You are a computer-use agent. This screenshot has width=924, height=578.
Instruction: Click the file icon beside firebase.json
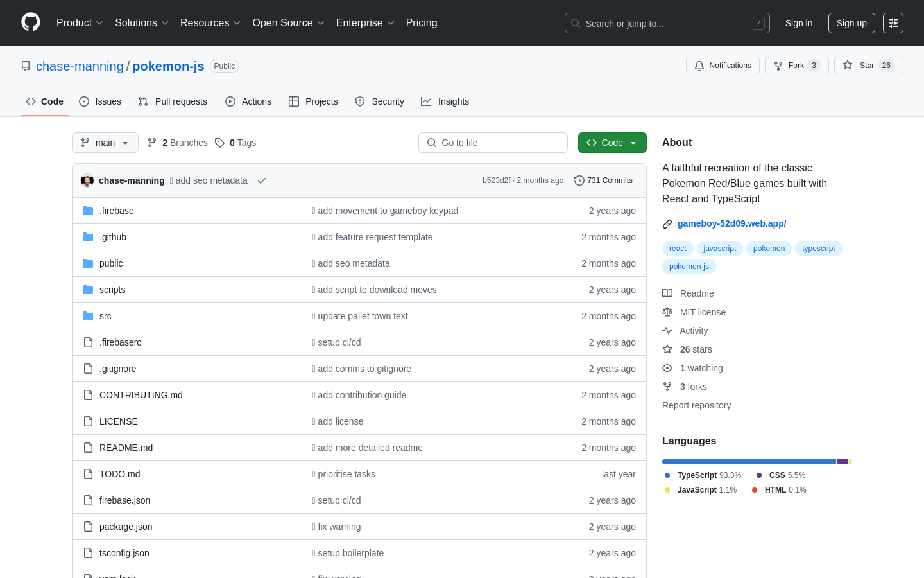88,500
